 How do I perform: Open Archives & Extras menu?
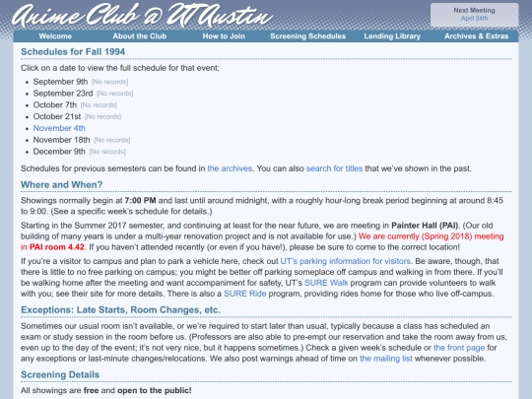pyautogui.click(x=477, y=36)
